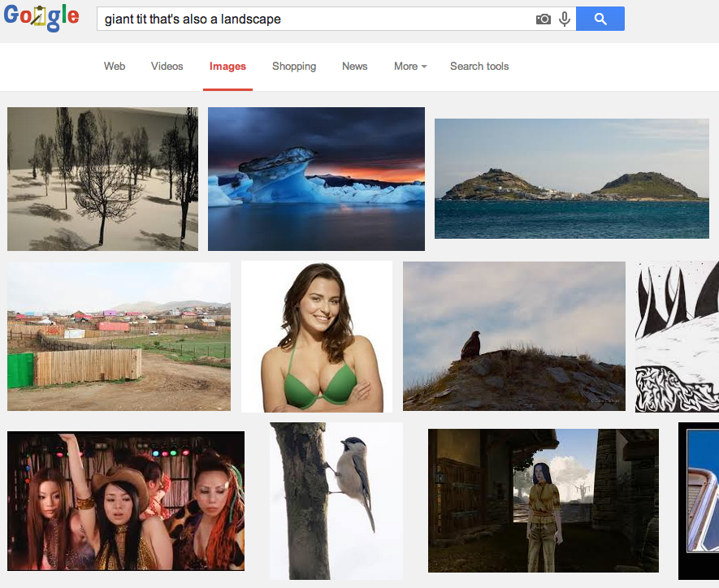Switch to the Shopping tab
The height and width of the screenshot is (588, 719).
[294, 67]
